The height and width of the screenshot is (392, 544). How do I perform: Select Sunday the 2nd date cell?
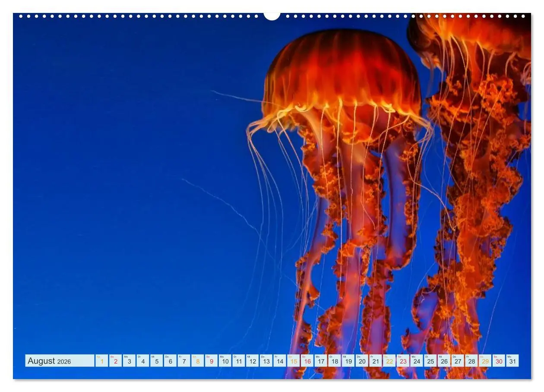115,361
